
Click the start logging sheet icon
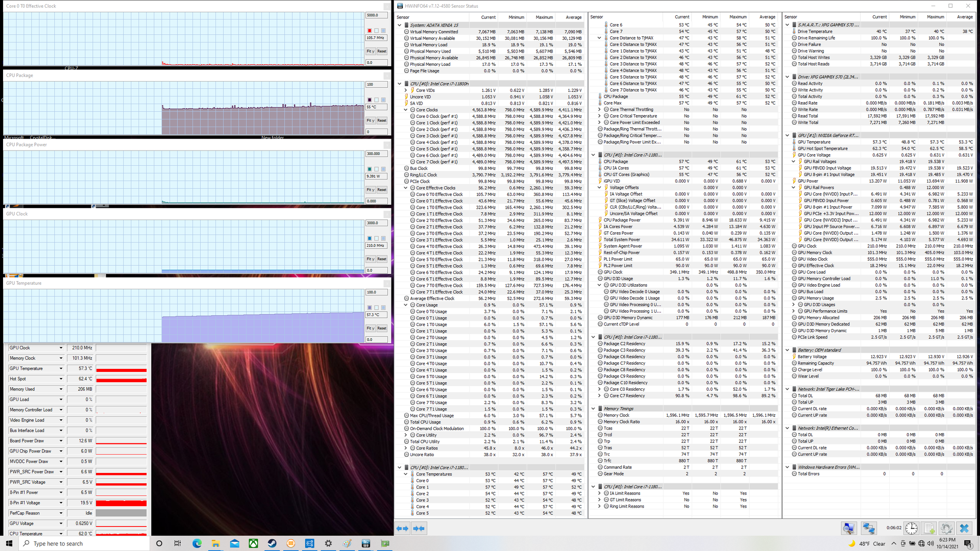[x=929, y=528]
